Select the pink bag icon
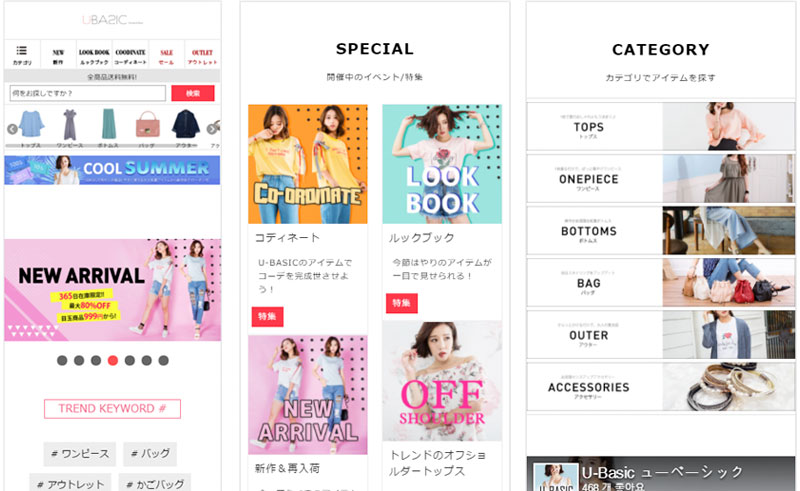800x491 pixels. click(147, 125)
